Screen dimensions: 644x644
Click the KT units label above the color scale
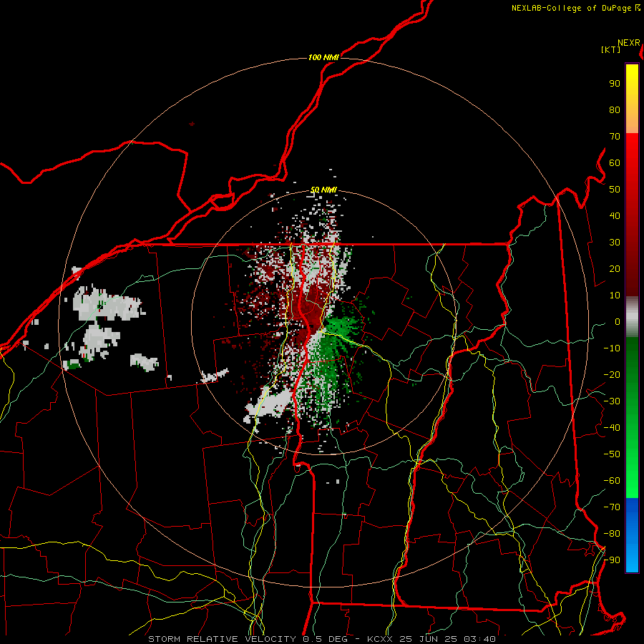tap(611, 49)
